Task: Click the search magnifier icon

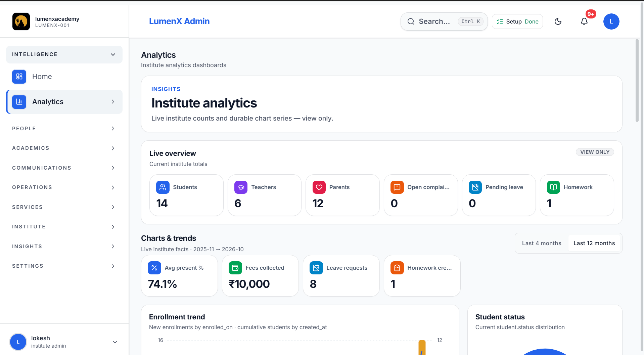Action: [x=411, y=21]
